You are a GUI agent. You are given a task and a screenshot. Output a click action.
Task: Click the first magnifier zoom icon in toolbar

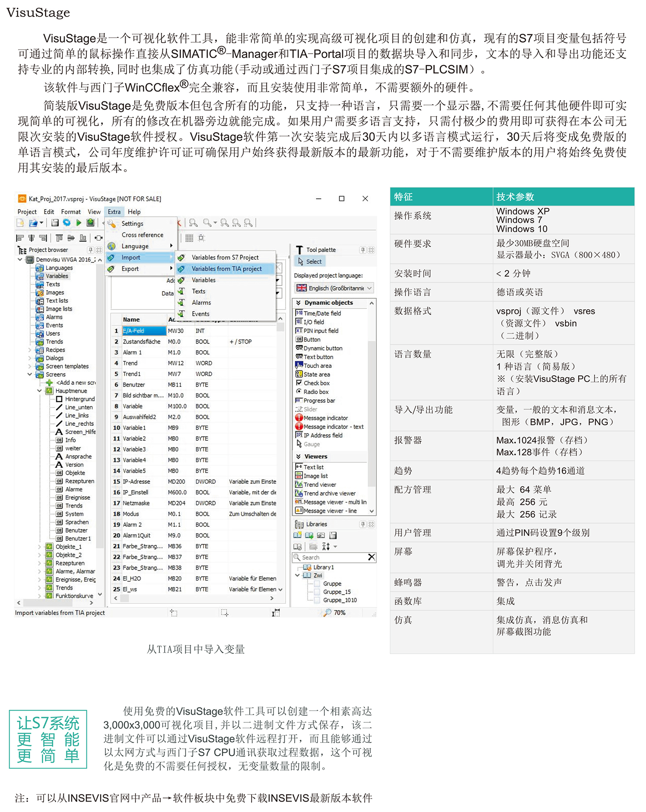click(x=193, y=223)
